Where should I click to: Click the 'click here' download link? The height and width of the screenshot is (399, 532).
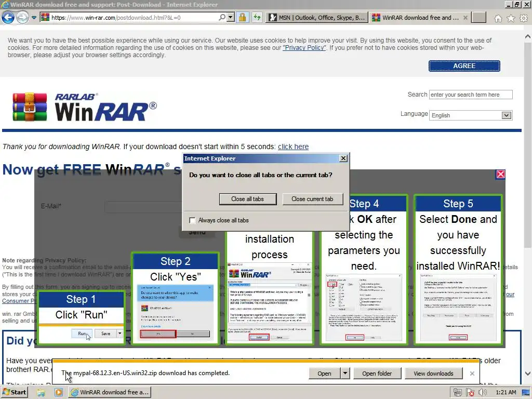click(x=293, y=147)
